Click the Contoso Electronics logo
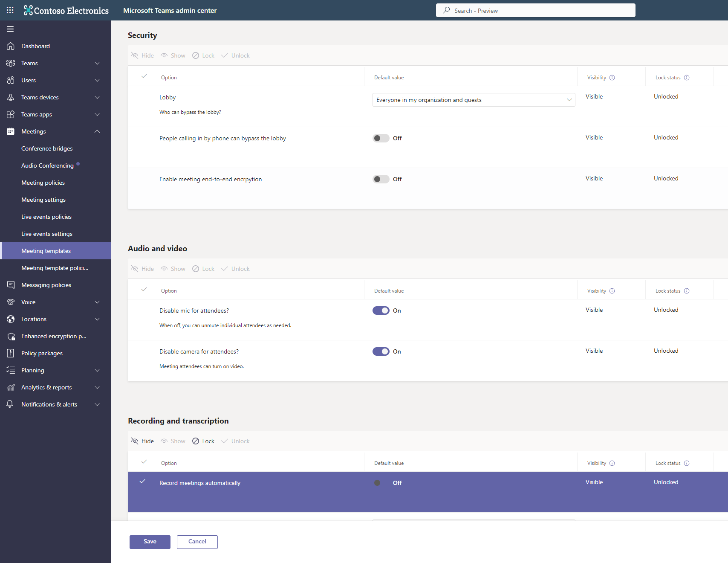Viewport: 728px width, 563px height. (x=66, y=10)
